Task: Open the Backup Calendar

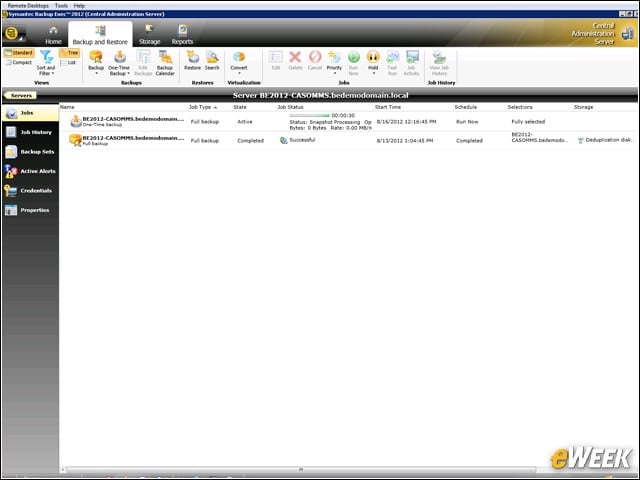Action: coord(165,63)
